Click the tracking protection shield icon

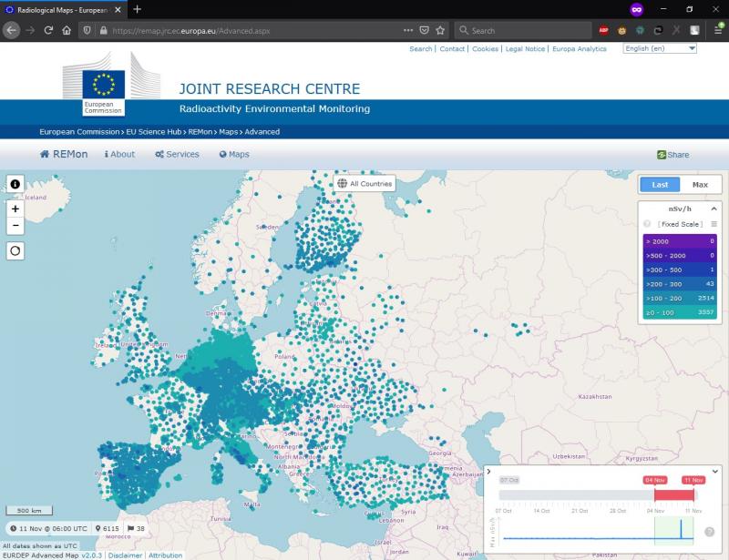[x=87, y=31]
